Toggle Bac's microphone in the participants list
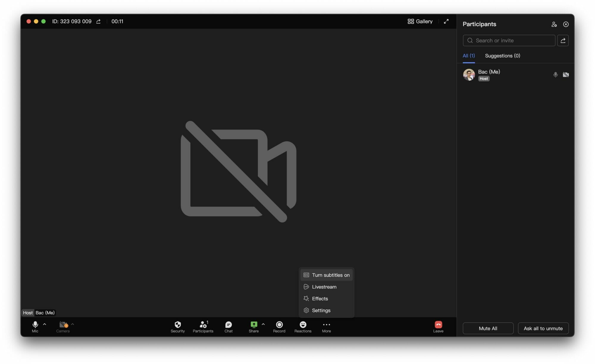This screenshot has height=364, width=595. [555, 75]
